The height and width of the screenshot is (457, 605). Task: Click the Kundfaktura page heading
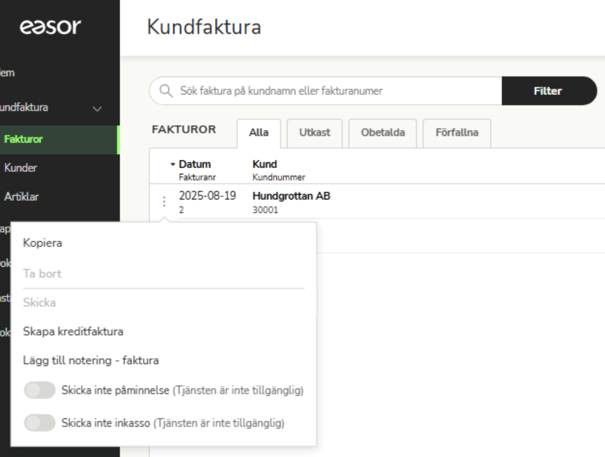pos(204,27)
